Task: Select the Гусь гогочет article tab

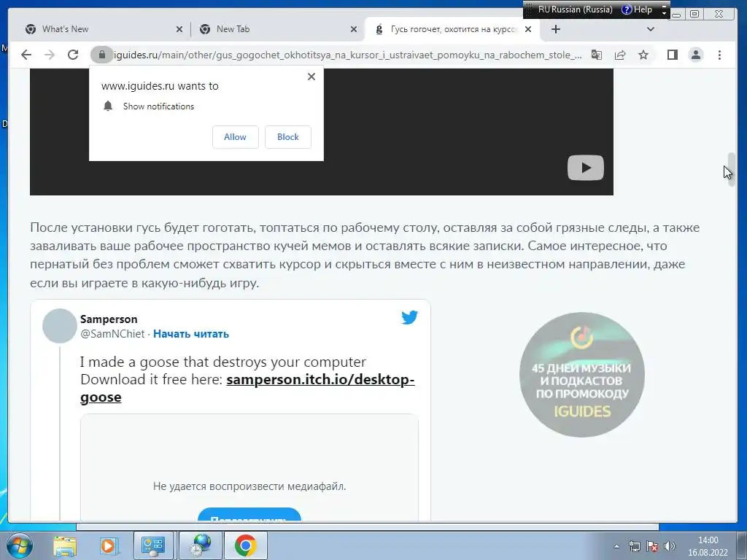Action: [452, 29]
